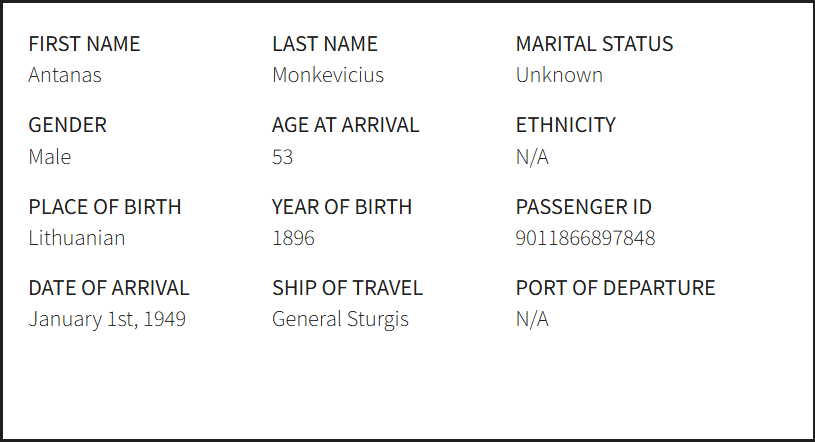Click the last name Monkevicius
This screenshot has height=442, width=815.
pyautogui.click(x=328, y=75)
